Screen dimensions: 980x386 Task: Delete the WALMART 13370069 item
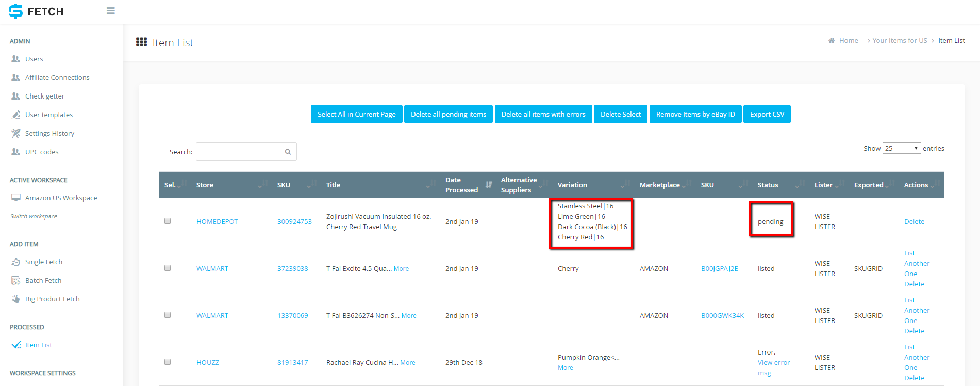point(914,331)
